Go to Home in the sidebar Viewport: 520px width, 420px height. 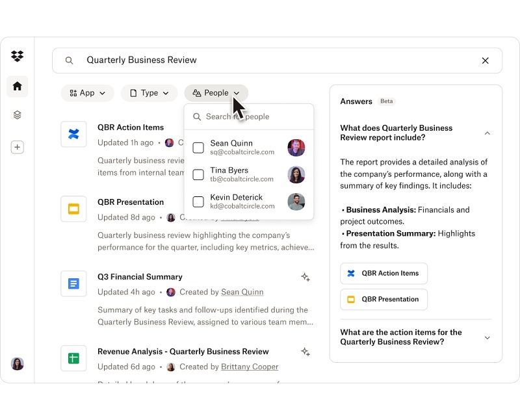click(18, 86)
